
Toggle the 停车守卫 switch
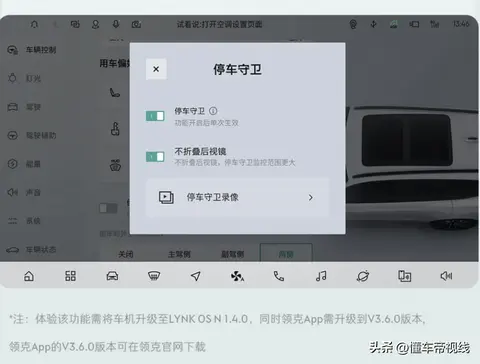pos(155,116)
